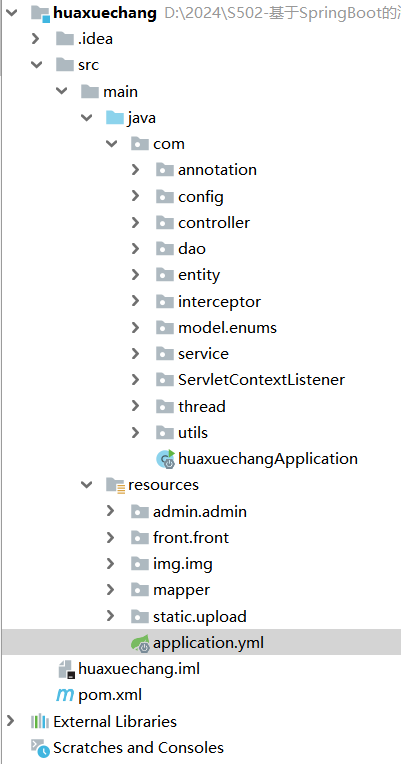Select the entity package
The image size is (401, 764).
coord(199,275)
